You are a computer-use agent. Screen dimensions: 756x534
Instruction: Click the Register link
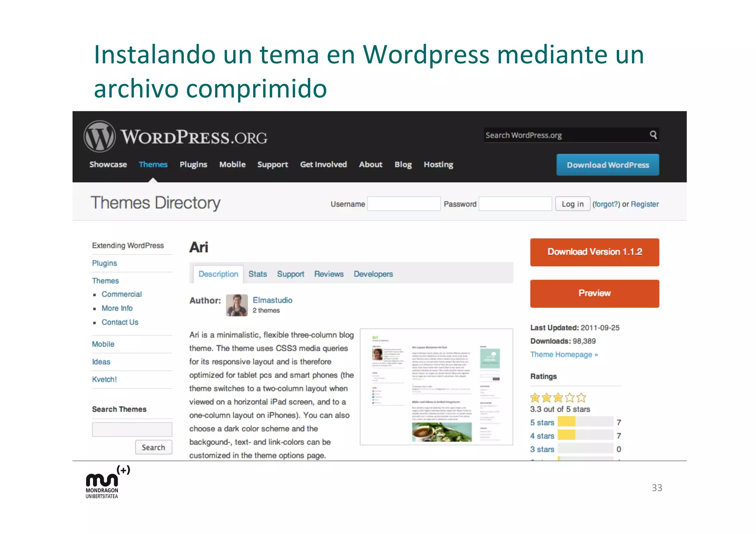tap(645, 204)
